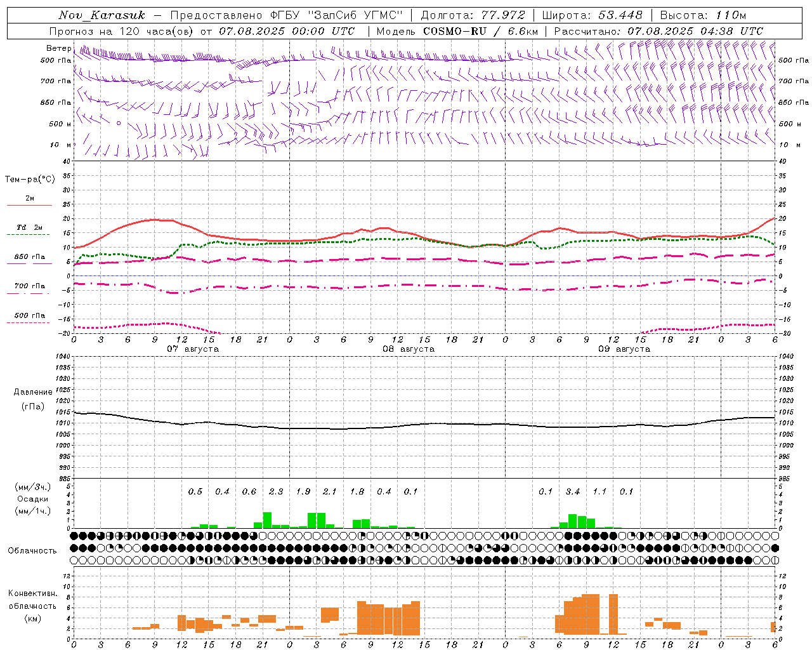Click the 2.1 precipitation total
Image resolution: width=812 pixels, height=650 pixels.
[x=330, y=491]
